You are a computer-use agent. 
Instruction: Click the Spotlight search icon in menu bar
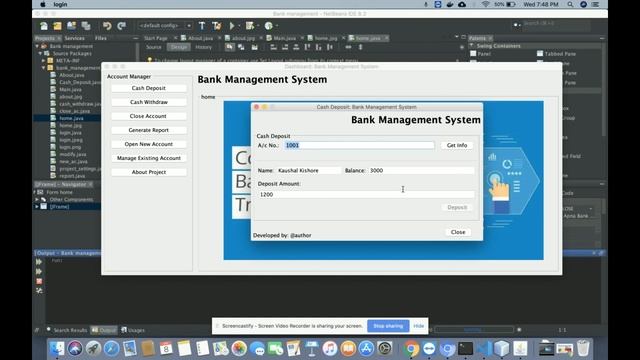coord(570,4)
